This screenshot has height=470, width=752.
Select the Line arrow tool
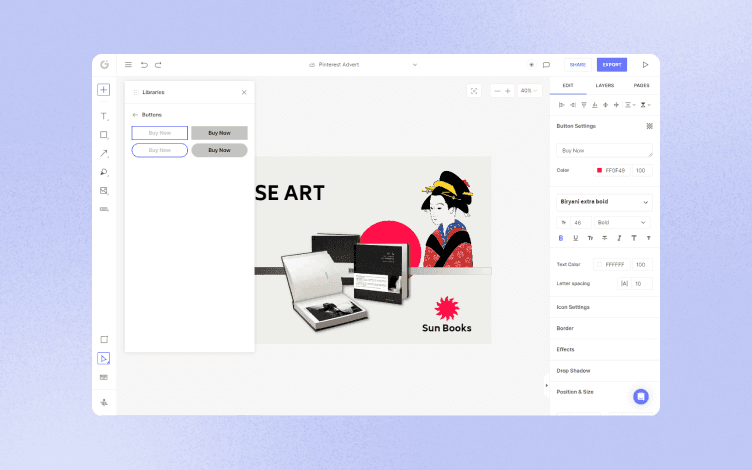104,153
